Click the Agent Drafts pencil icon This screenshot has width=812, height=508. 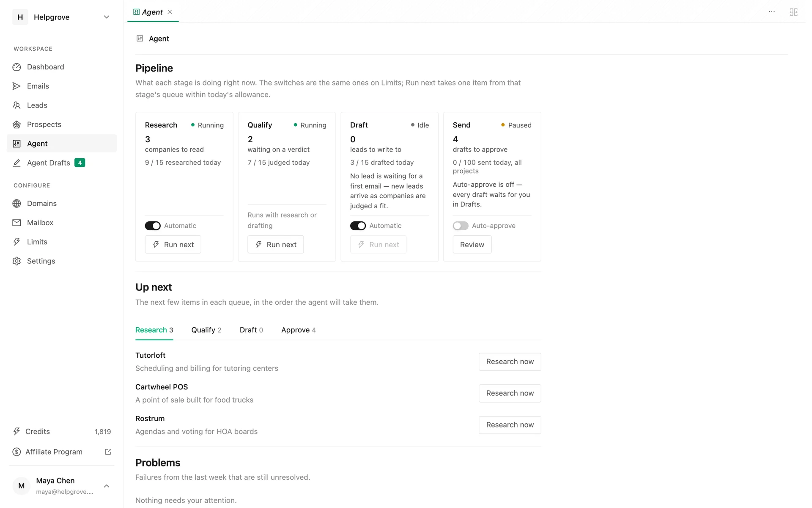tap(16, 163)
